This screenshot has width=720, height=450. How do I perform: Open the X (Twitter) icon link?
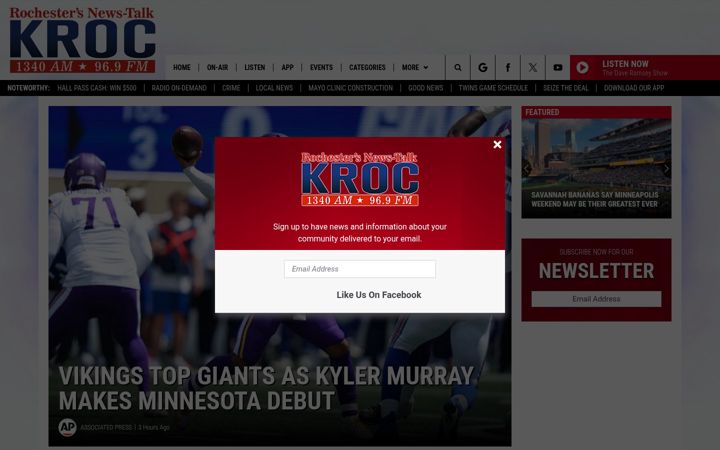coord(533,68)
